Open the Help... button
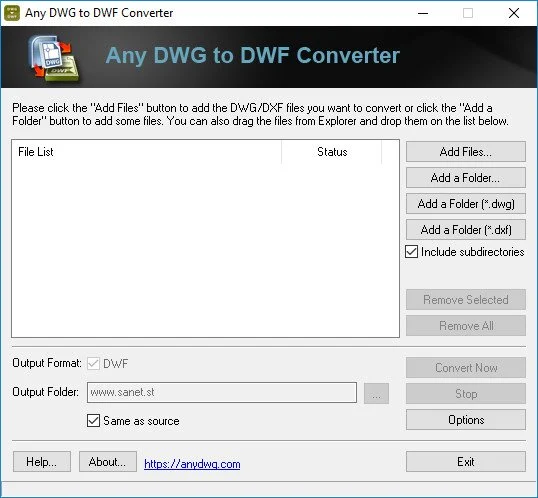This screenshot has width=538, height=498. (42, 462)
